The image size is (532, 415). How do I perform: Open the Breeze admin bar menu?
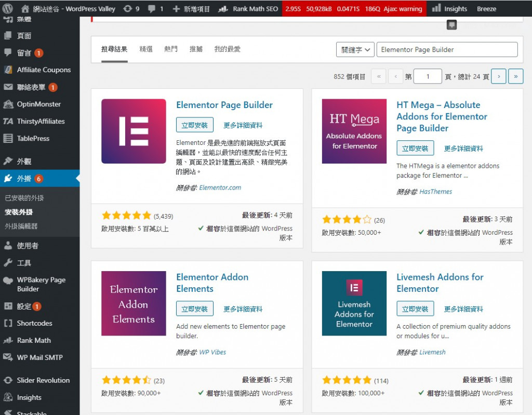coord(486,9)
